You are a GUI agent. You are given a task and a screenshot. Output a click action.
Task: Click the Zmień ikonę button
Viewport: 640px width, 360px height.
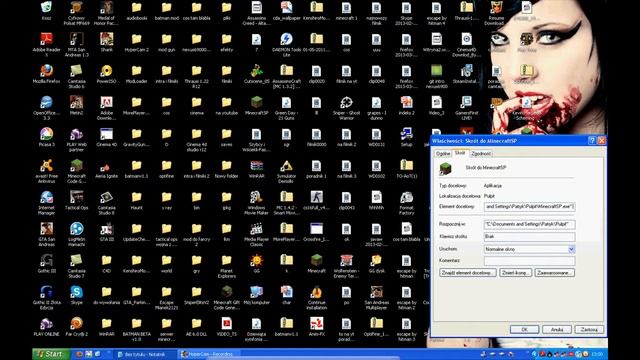click(516, 273)
